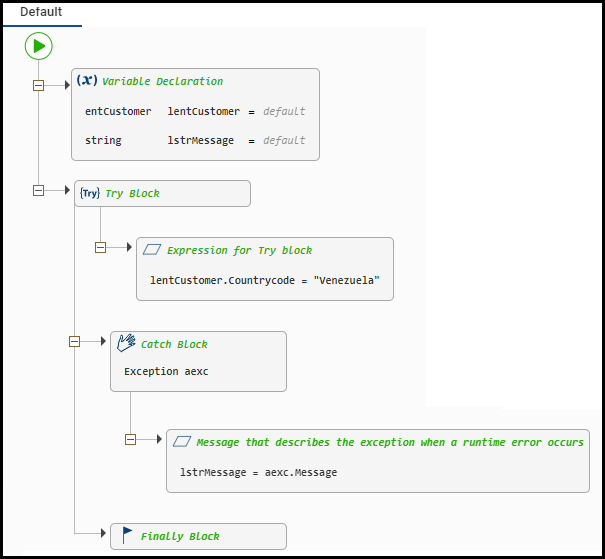Collapse the Catch Block node
This screenshot has width=605, height=559.
coord(74,341)
